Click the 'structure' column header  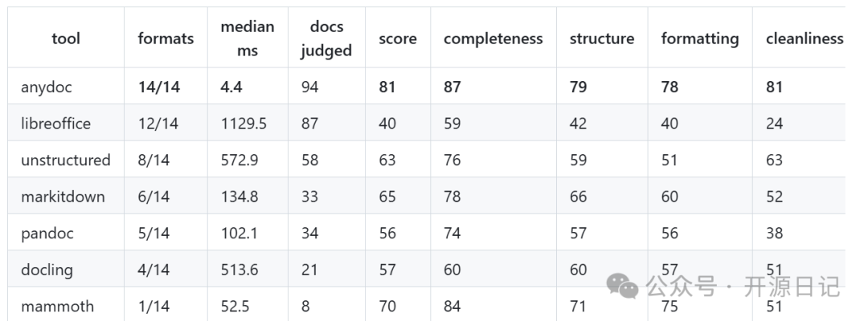click(602, 39)
